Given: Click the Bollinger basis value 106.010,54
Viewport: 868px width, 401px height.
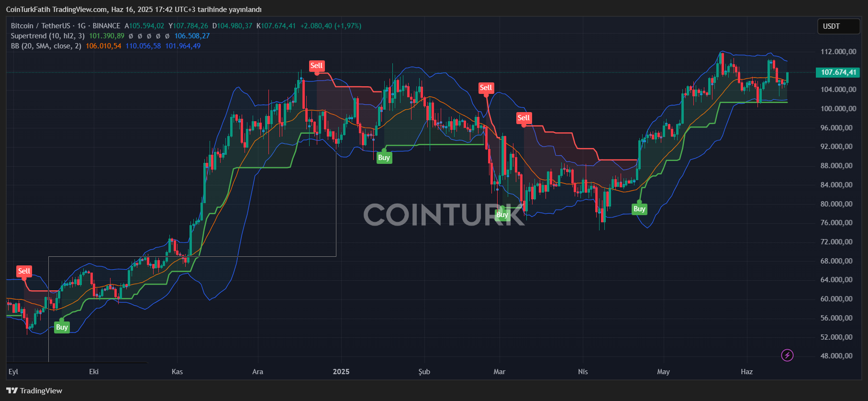Looking at the screenshot, I should pyautogui.click(x=103, y=46).
